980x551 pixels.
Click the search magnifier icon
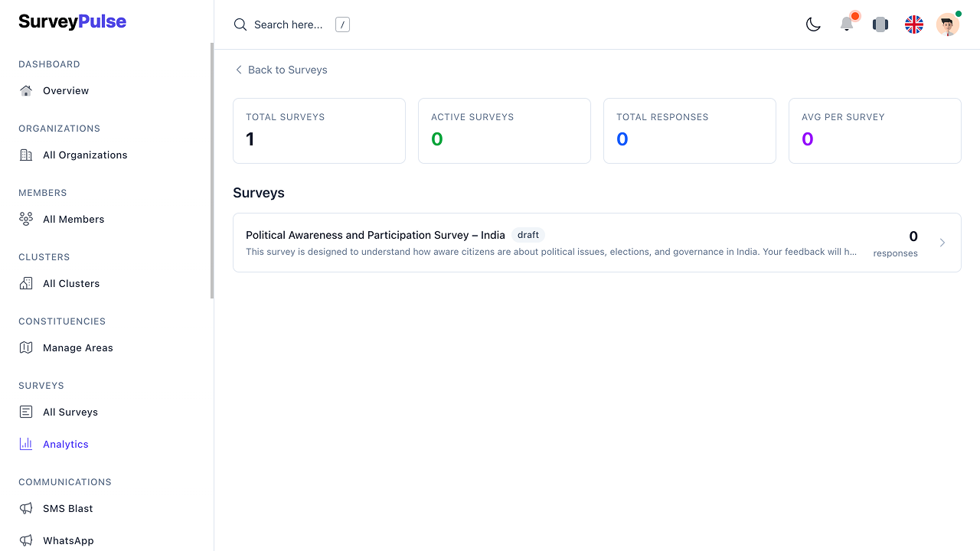click(x=240, y=24)
